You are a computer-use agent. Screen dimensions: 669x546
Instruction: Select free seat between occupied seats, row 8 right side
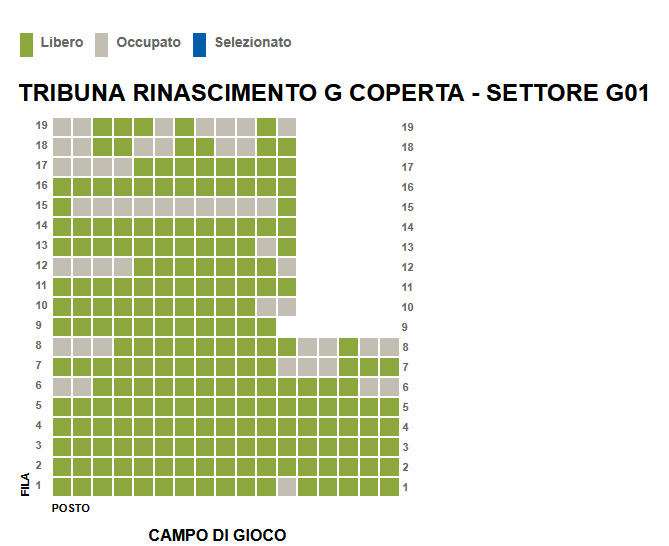coord(348,347)
